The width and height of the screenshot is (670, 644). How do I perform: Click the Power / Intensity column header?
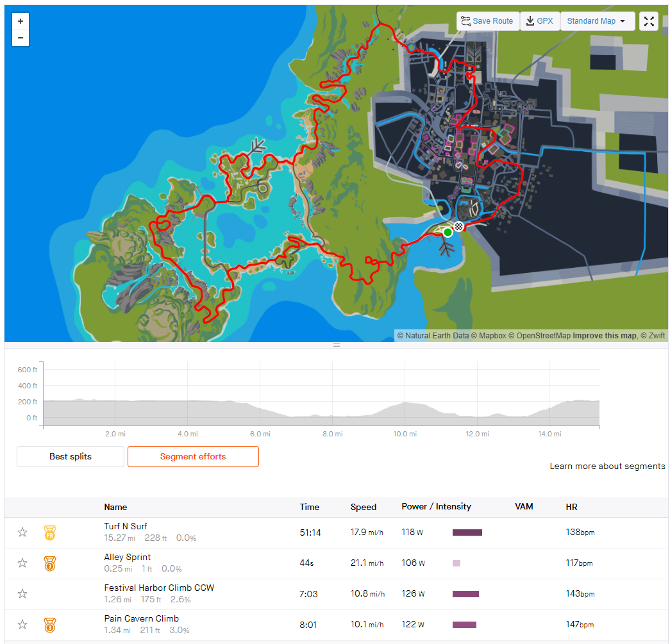click(436, 506)
